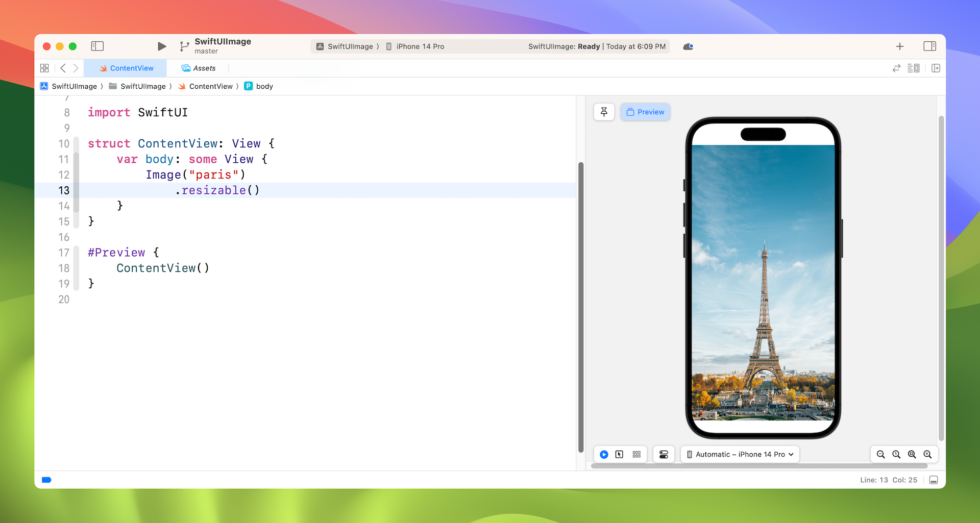Select the Preview button chip
The width and height of the screenshot is (980, 523).
tap(645, 112)
